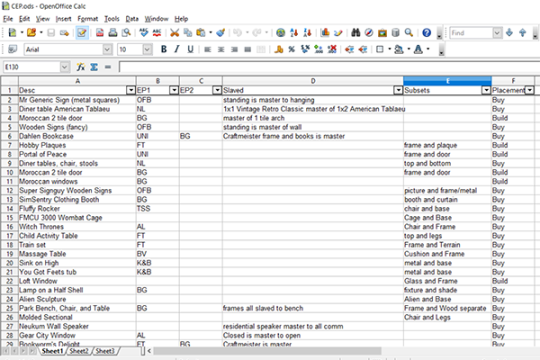The image size is (540, 360).
Task: Run the Spelling check icon
Action: click(144, 33)
